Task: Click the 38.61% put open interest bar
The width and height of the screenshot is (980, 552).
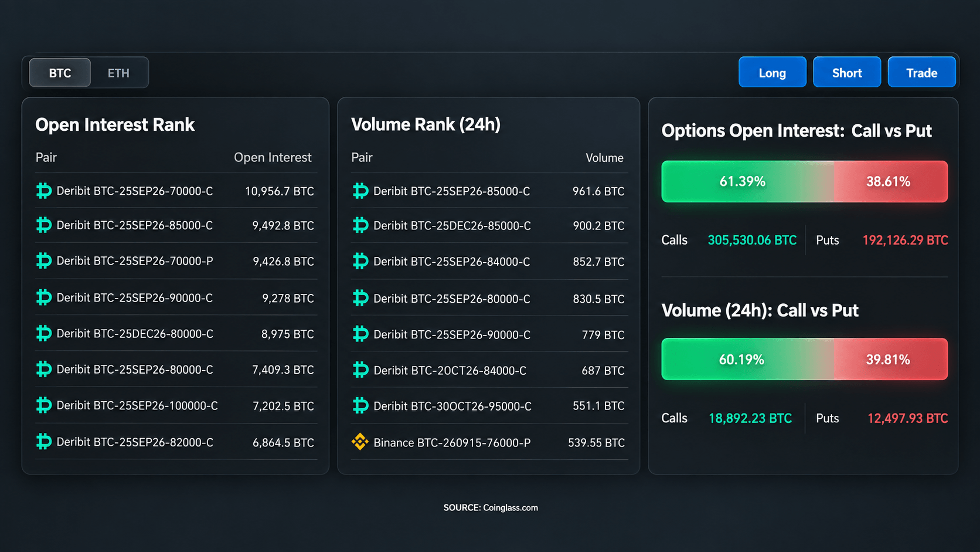Action: point(891,181)
